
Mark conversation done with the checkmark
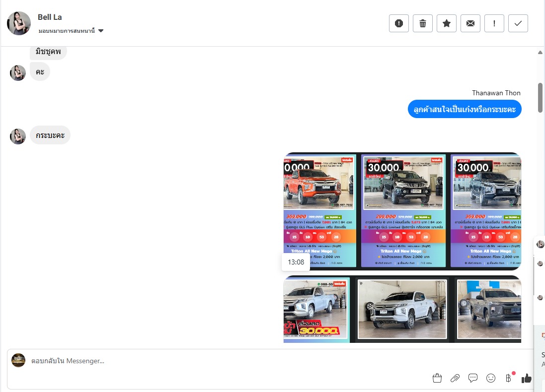[x=518, y=23]
